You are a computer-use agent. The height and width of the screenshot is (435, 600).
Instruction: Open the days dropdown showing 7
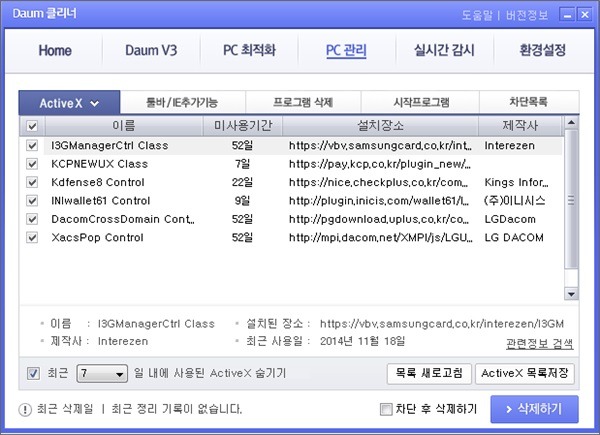click(x=102, y=373)
